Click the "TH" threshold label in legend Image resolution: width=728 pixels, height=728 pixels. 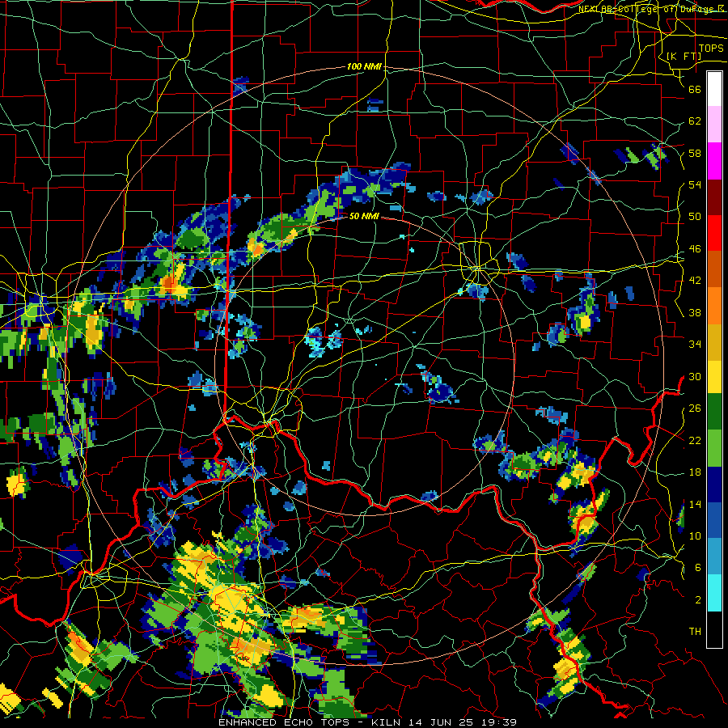click(695, 632)
